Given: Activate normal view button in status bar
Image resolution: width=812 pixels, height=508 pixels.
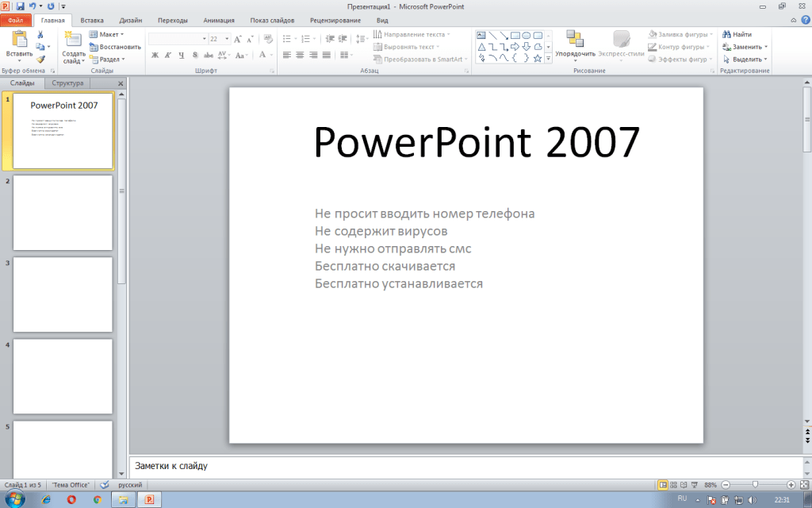Looking at the screenshot, I should [662, 484].
